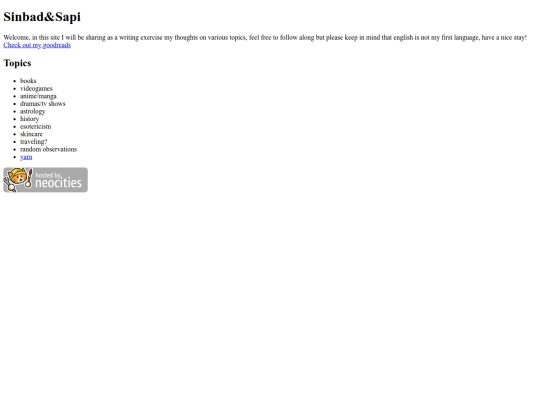Click the Topics section heading
The image size is (540, 405).
17,63
